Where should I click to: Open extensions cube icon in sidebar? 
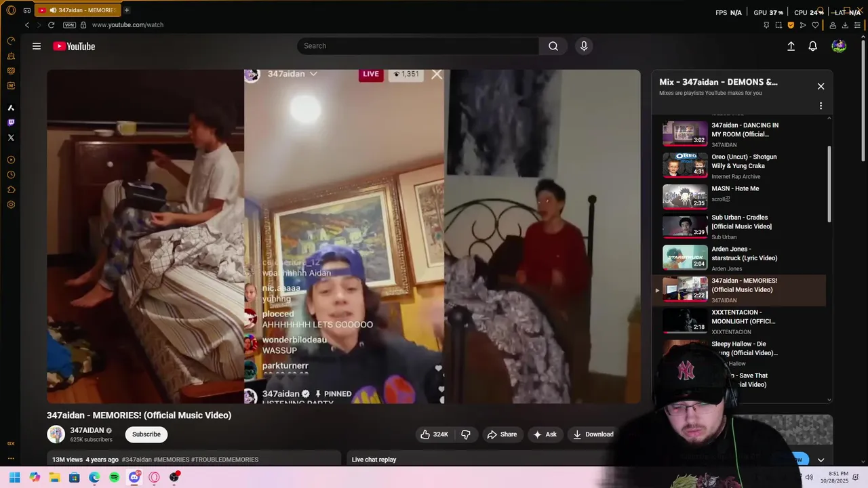click(x=11, y=190)
